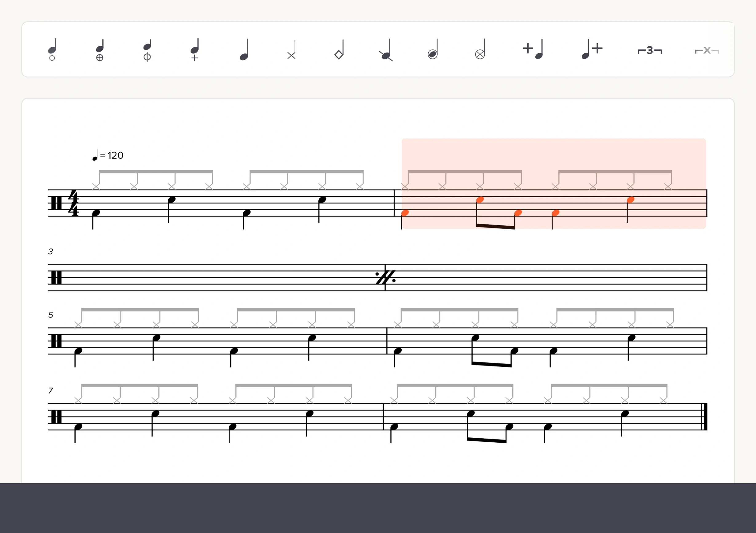Screen dimensions: 756x533
Task: Click the two-bar repeat sign in measure 3
Action: point(386,277)
